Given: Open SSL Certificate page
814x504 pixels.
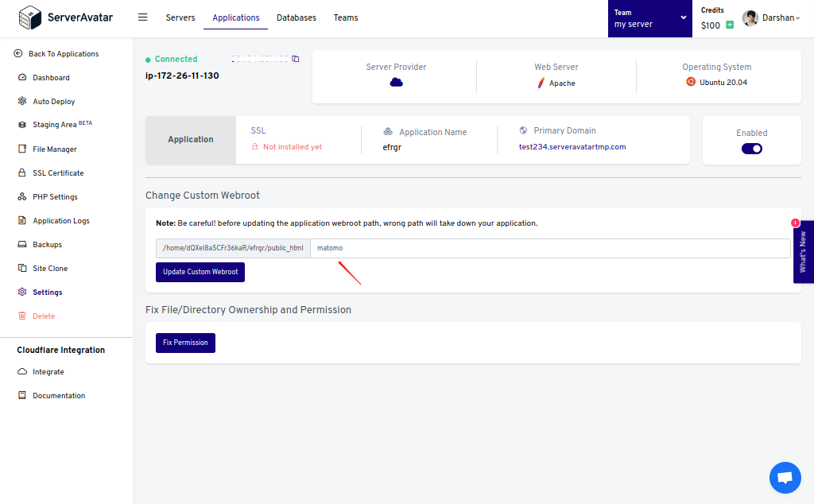Looking at the screenshot, I should [58, 173].
